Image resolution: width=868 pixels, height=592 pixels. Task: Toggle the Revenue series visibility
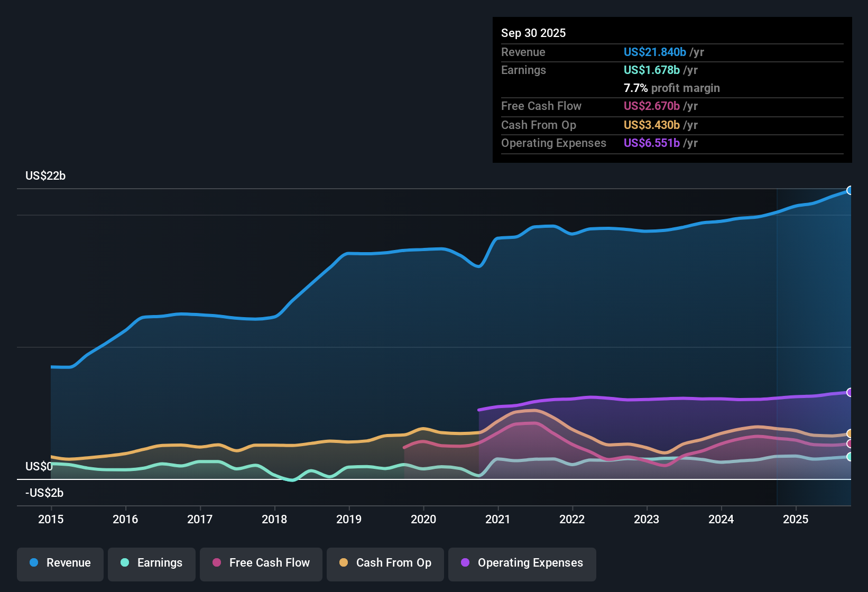pos(60,563)
